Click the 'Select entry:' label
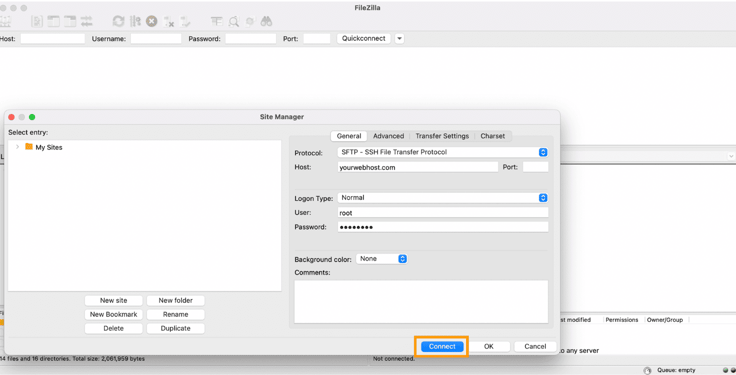This screenshot has width=736, height=375. (28, 132)
